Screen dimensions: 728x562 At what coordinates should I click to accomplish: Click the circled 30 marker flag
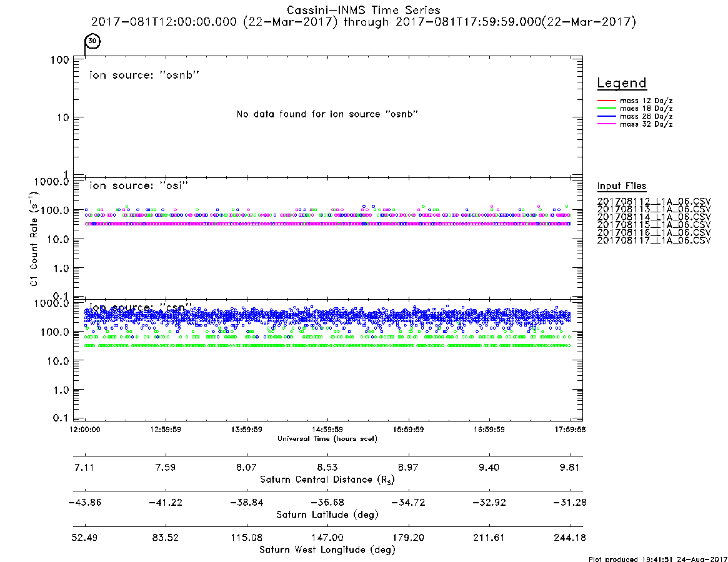[x=93, y=41]
